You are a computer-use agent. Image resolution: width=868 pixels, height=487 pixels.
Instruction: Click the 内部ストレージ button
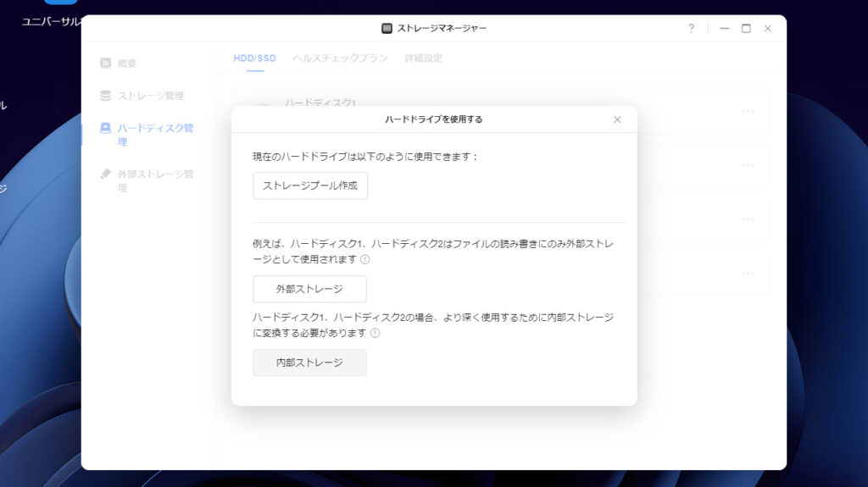(x=309, y=362)
